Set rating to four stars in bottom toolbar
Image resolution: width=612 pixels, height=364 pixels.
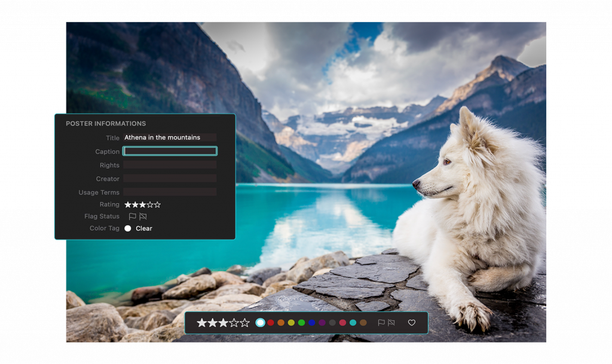click(x=234, y=323)
